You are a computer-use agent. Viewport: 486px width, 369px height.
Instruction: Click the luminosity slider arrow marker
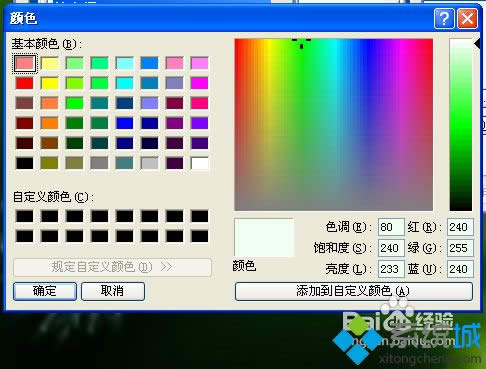pos(477,43)
